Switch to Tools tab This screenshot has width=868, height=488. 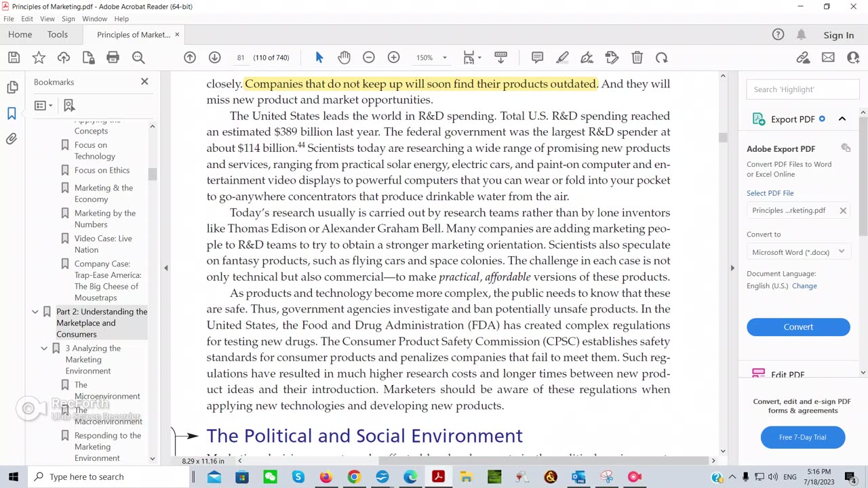coord(58,35)
